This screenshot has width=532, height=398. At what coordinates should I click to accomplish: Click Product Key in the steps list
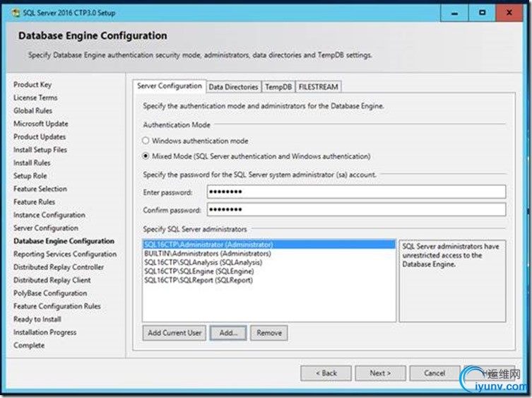coord(32,85)
